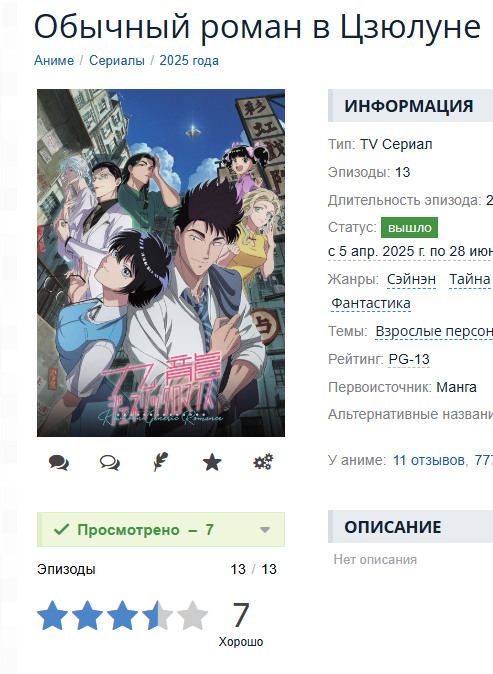Go to the 2025 года breadcrumb
This screenshot has width=493, height=674.
click(x=189, y=61)
